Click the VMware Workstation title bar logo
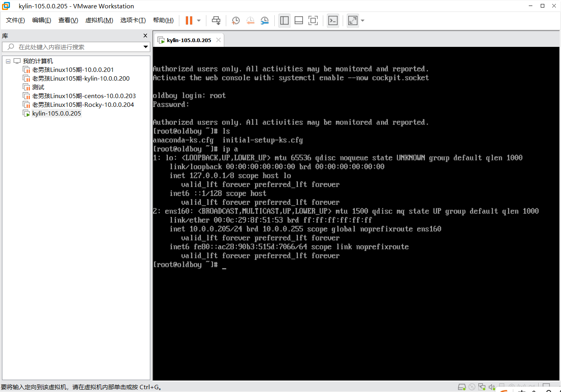Viewport: 561px width, 392px height. [6, 6]
